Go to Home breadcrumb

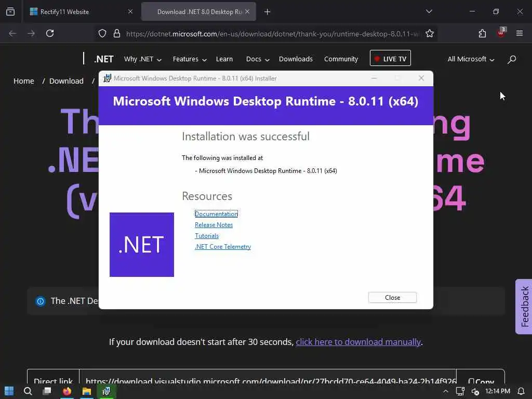pos(24,81)
